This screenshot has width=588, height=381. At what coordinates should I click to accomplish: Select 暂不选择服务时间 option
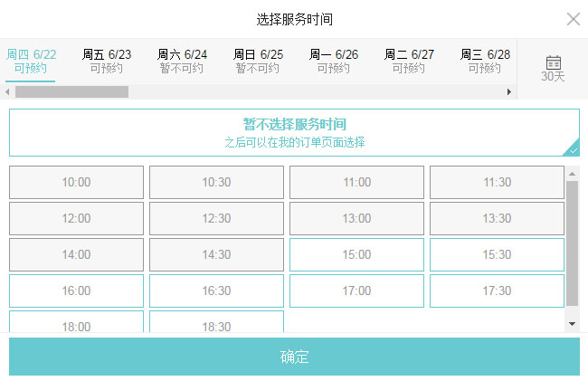pyautogui.click(x=294, y=132)
